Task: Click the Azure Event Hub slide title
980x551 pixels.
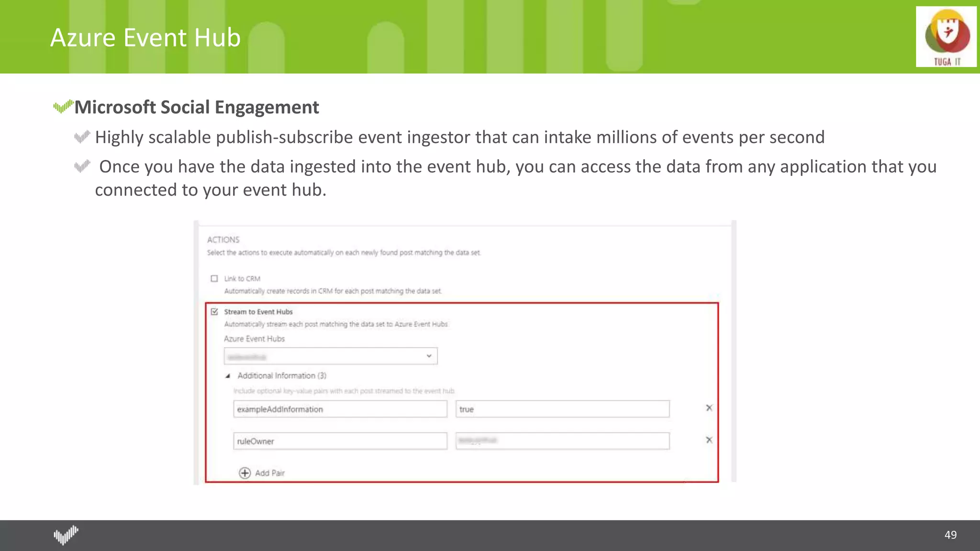Action: pyautogui.click(x=145, y=37)
